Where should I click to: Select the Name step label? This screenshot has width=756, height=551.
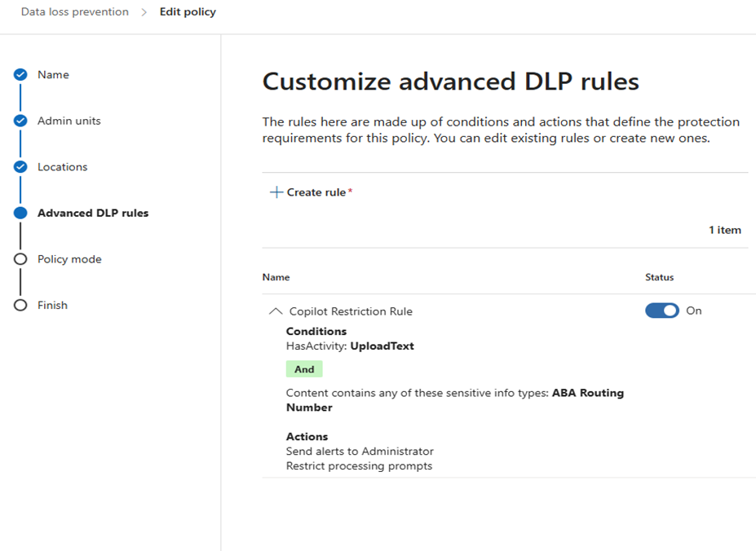pyautogui.click(x=53, y=75)
